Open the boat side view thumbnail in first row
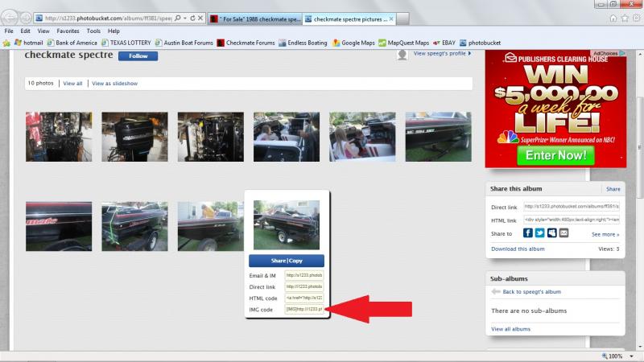The image size is (644, 362). click(438, 137)
